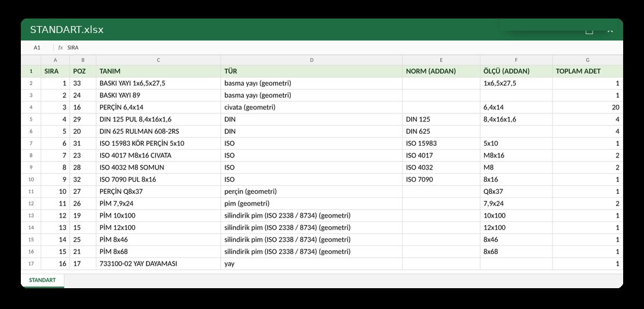The width and height of the screenshot is (644, 309).
Task: Select row 17 header
Action: (31, 264)
